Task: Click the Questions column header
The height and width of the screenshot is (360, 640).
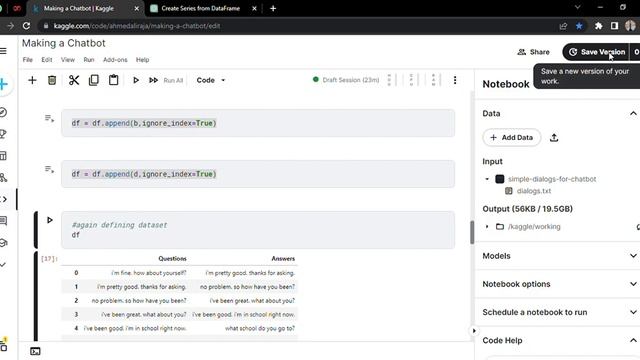Action: (x=172, y=259)
